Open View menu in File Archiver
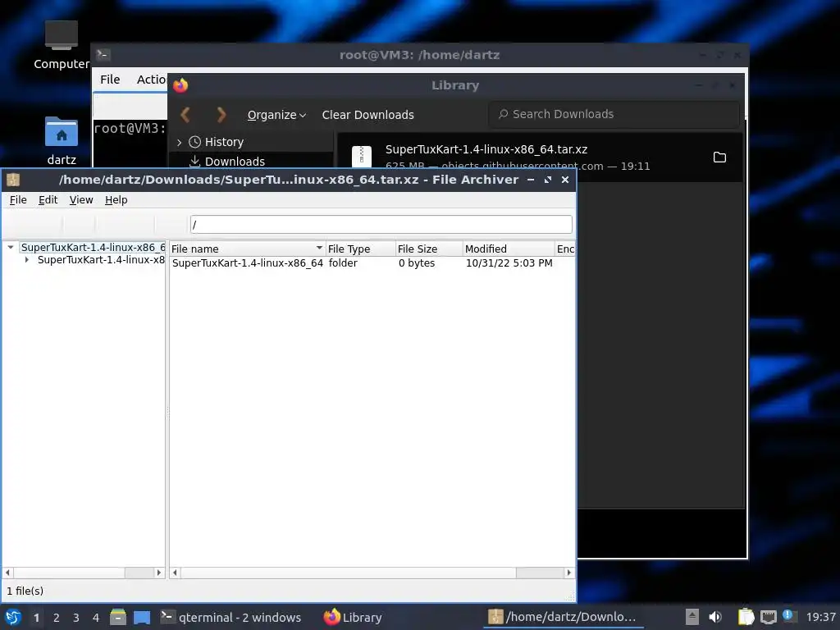This screenshot has width=840, height=630. tap(81, 200)
